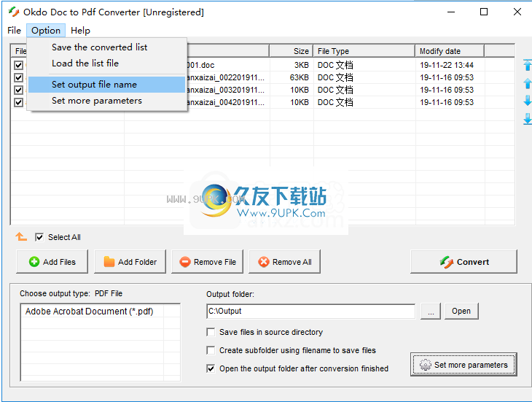Select Adobe Acrobat Document (*.pdf) output type
532x402 pixels.
click(89, 312)
